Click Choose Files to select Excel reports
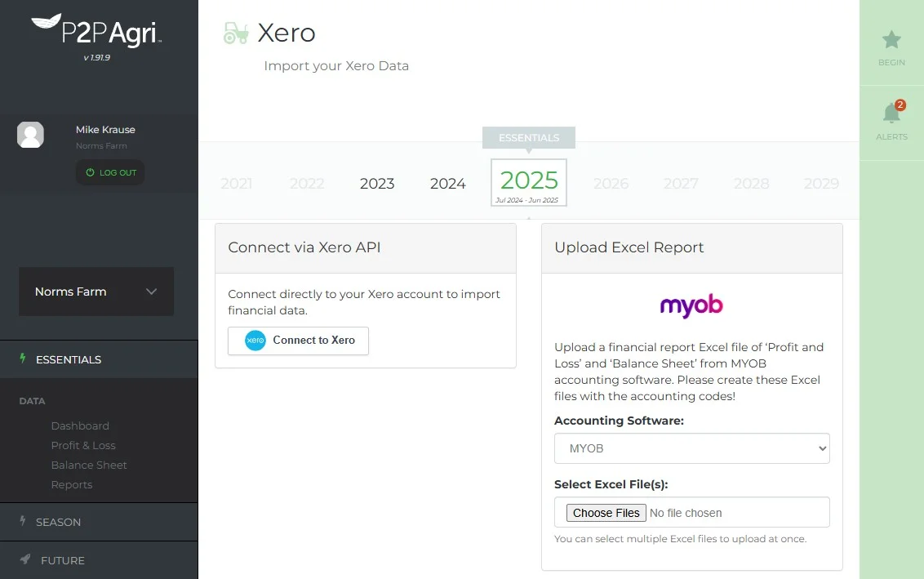The height and width of the screenshot is (579, 924). 605,512
